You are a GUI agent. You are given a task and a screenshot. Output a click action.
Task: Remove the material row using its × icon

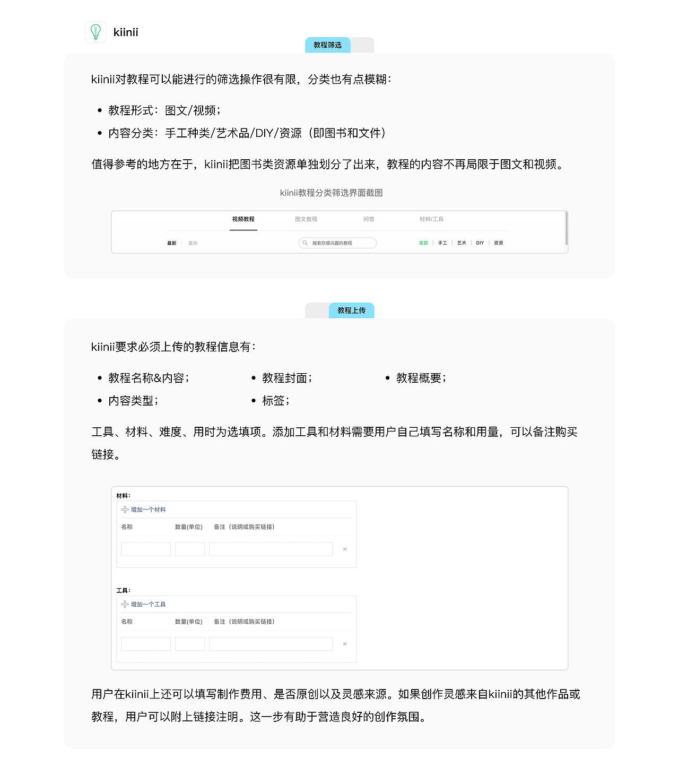(345, 549)
